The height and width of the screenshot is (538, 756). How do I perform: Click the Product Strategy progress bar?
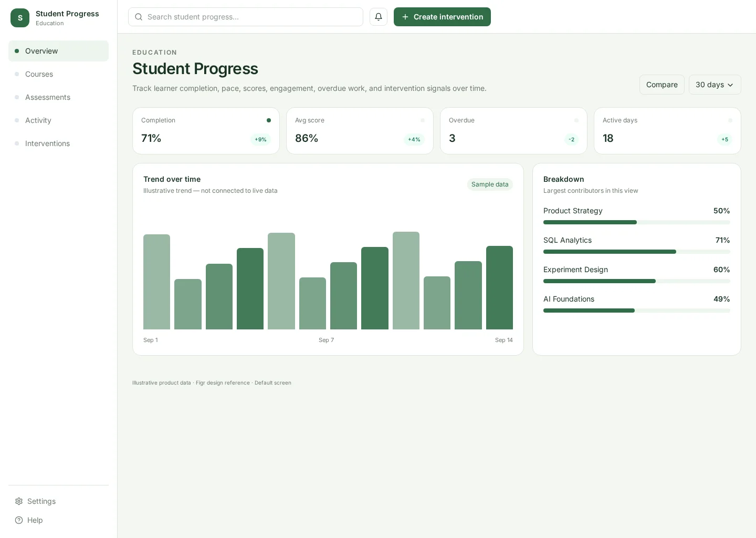[x=637, y=222]
